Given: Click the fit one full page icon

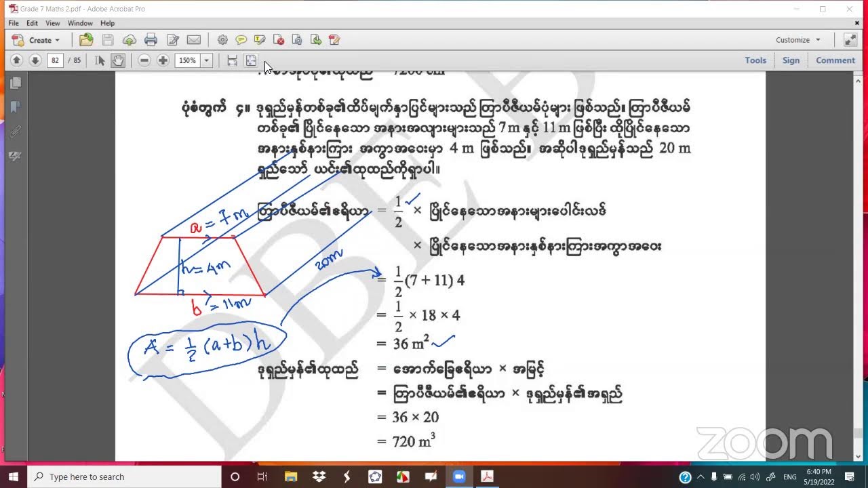Looking at the screenshot, I should click(251, 60).
